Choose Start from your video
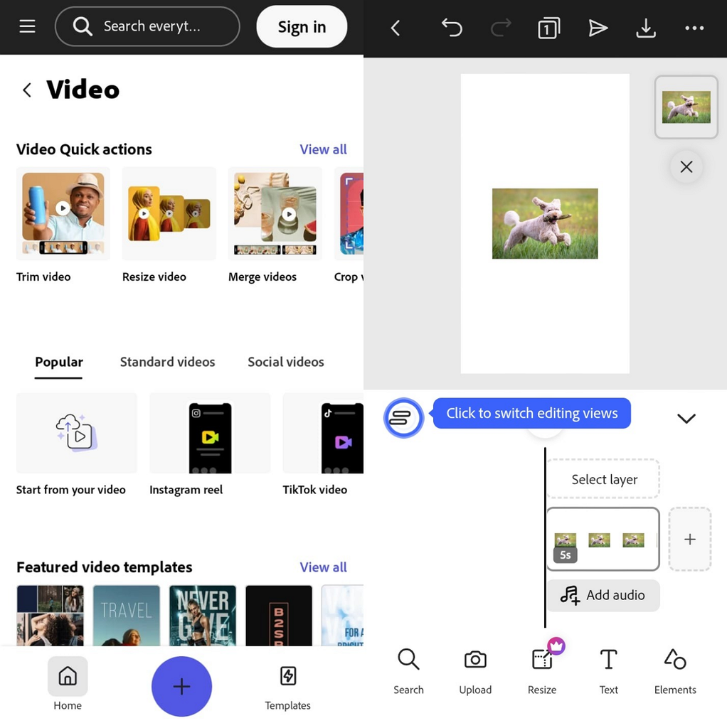This screenshot has width=727, height=728. 77,445
